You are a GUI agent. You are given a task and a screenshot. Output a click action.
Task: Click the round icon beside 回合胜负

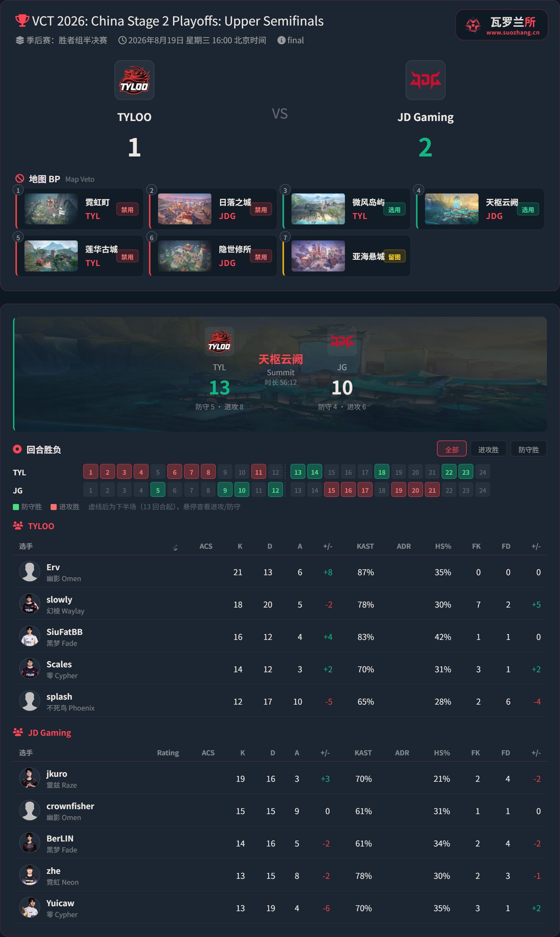(x=17, y=449)
